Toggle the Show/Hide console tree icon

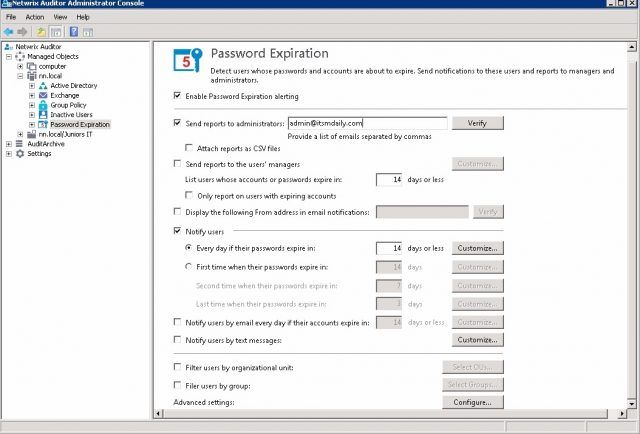pos(56,32)
